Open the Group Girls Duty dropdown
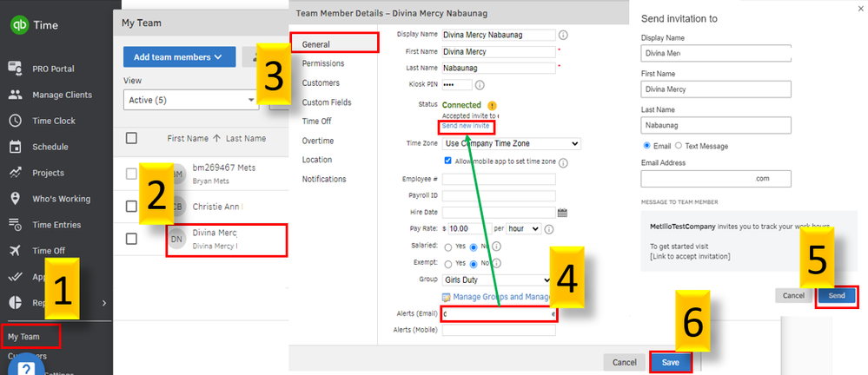 (x=496, y=280)
